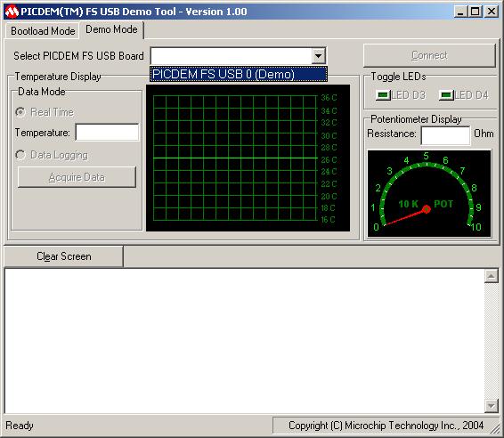The width and height of the screenshot is (504, 438).
Task: Click the log scroll down arrow
Action: pyautogui.click(x=491, y=406)
